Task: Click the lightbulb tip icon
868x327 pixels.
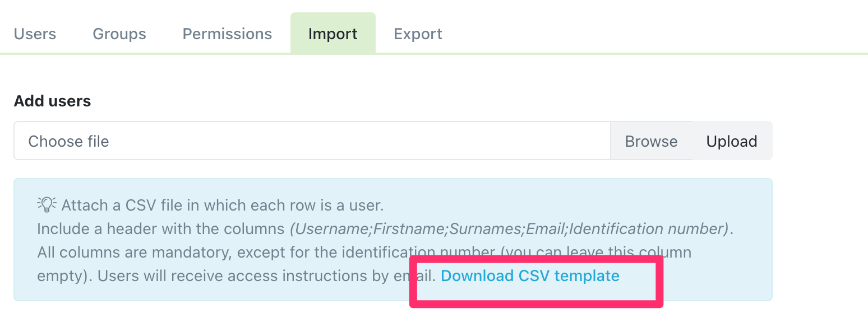Action: pyautogui.click(x=47, y=205)
